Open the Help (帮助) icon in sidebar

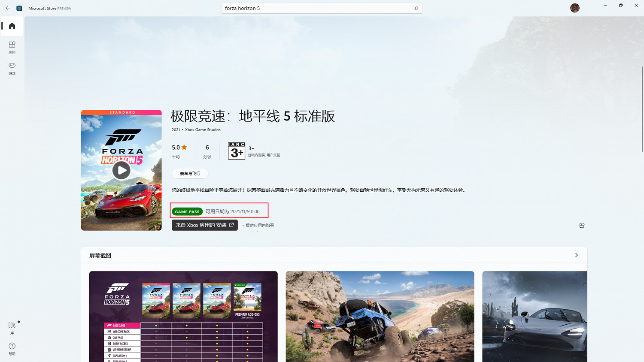pos(12,348)
